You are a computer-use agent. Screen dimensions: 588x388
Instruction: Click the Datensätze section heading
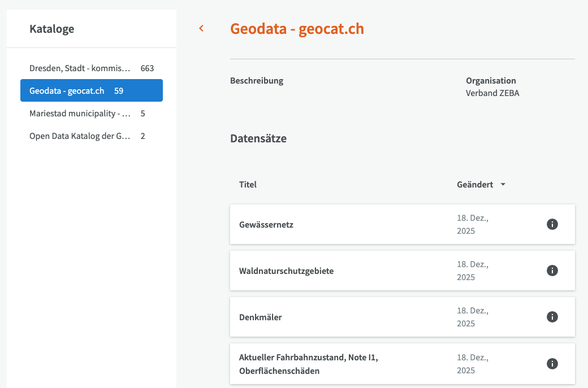tap(258, 138)
